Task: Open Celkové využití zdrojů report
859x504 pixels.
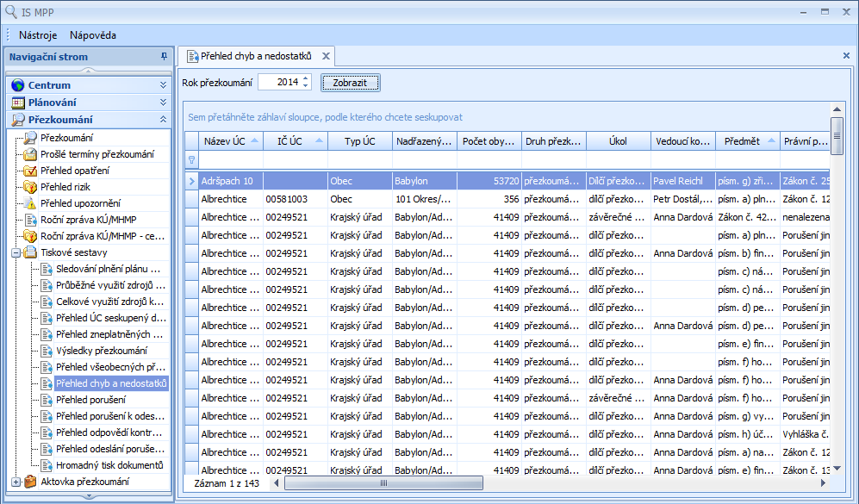Action: tap(110, 302)
